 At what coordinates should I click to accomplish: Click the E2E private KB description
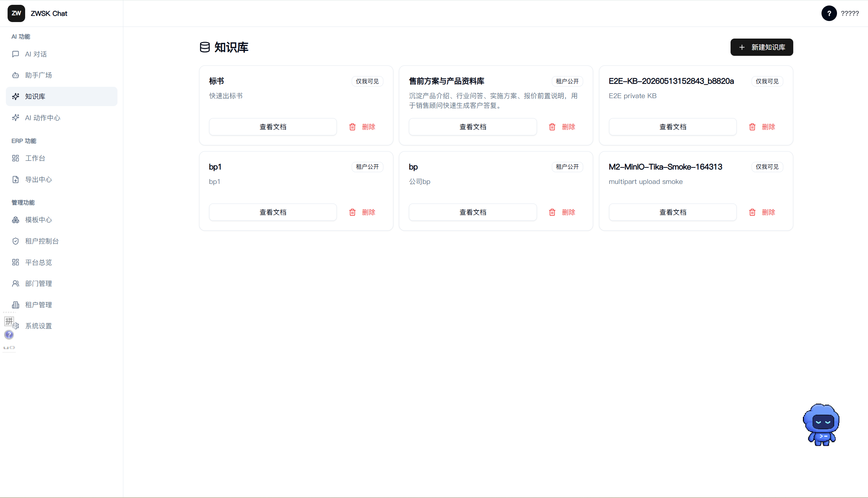(632, 96)
